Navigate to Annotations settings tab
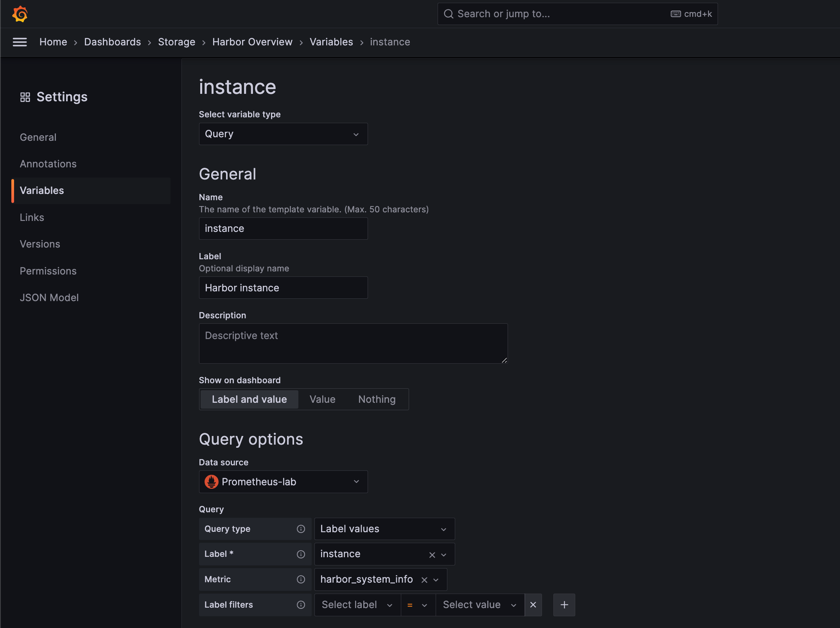 pos(48,163)
